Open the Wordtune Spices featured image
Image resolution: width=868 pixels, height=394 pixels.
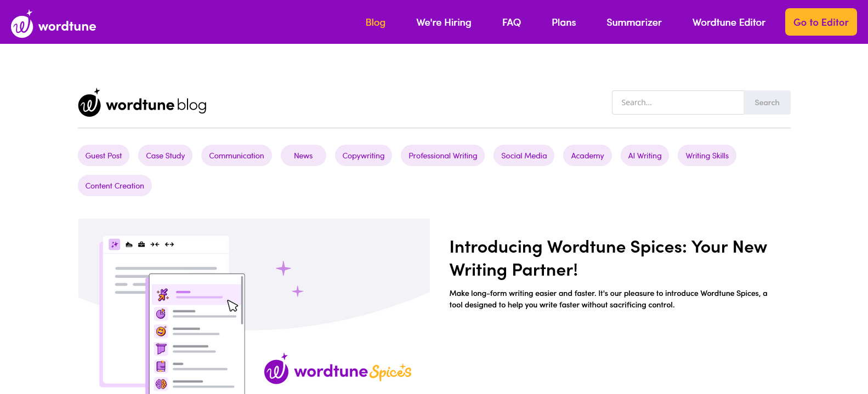(254, 306)
